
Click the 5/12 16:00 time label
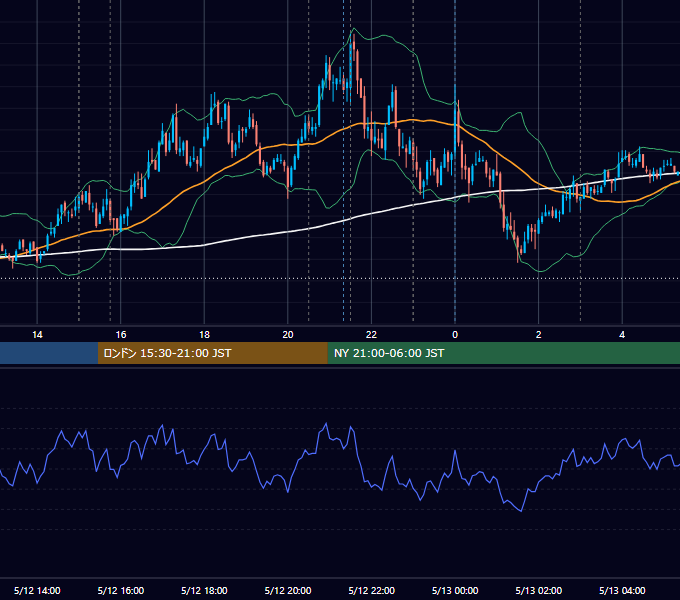tap(121, 590)
